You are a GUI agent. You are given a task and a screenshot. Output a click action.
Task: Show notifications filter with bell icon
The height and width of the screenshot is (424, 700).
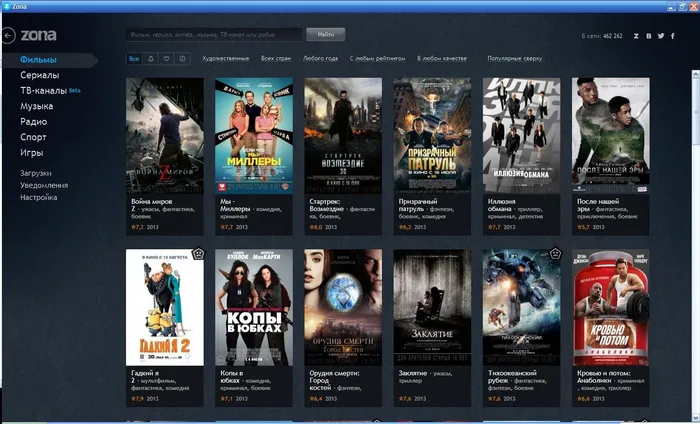click(x=150, y=58)
